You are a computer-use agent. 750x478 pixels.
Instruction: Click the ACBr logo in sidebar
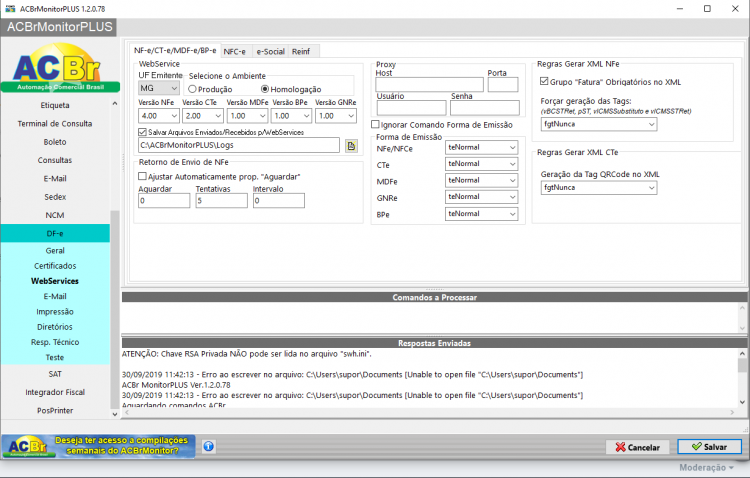click(60, 67)
